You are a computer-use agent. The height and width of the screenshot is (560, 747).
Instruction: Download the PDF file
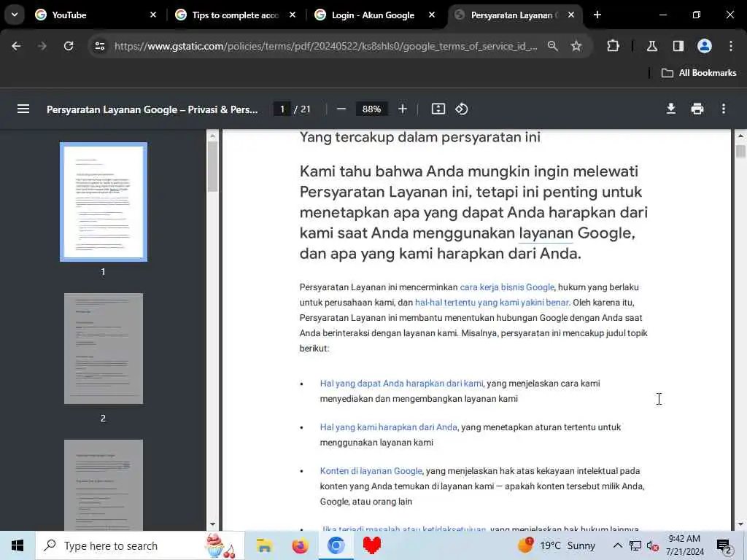pos(671,109)
